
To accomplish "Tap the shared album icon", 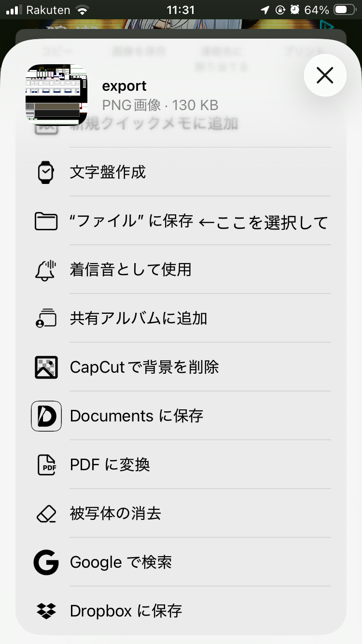I will point(46,319).
